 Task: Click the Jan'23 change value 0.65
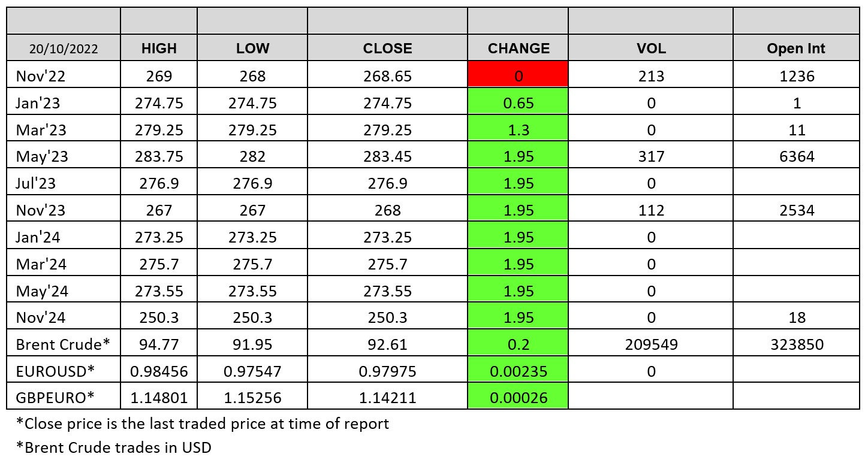point(519,103)
